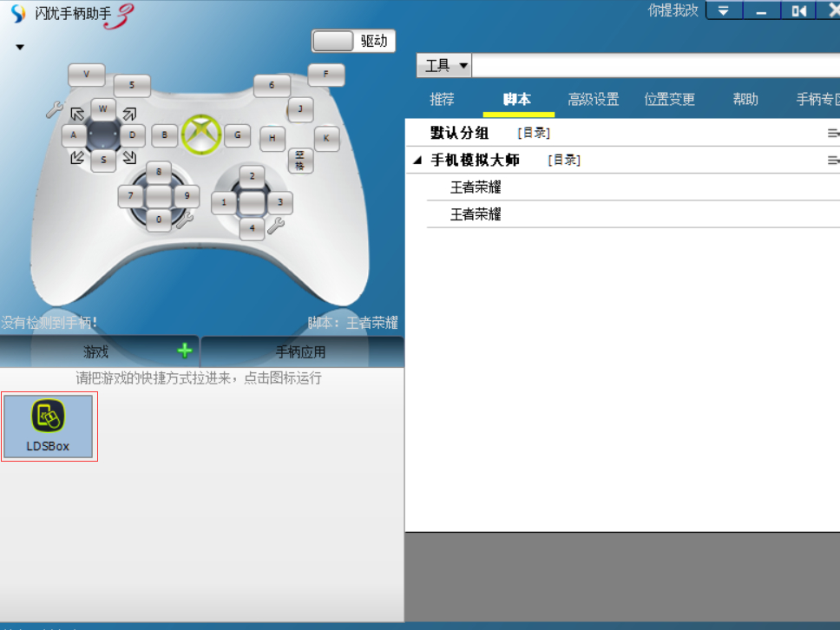840x630 pixels.
Task: Click the V key on the gamepad
Action: (86, 75)
